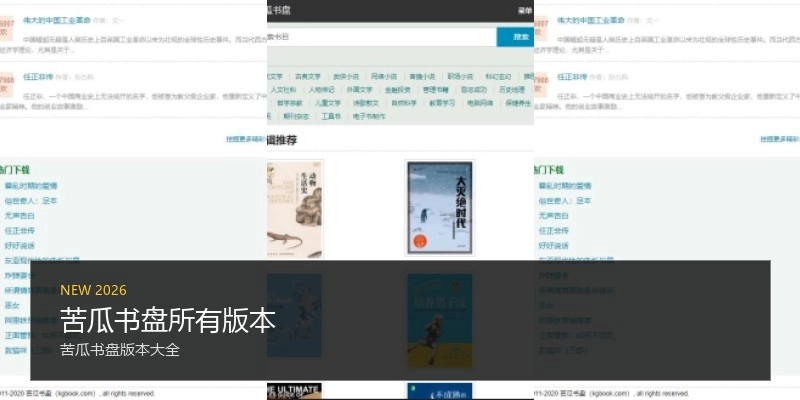Open the 动物生活史 book cover
800x400 pixels.
coord(294,208)
